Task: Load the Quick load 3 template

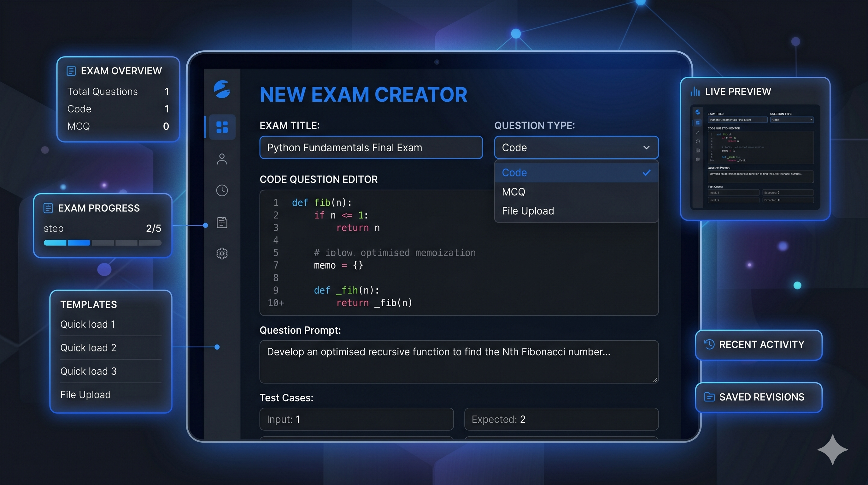Action: (x=88, y=371)
